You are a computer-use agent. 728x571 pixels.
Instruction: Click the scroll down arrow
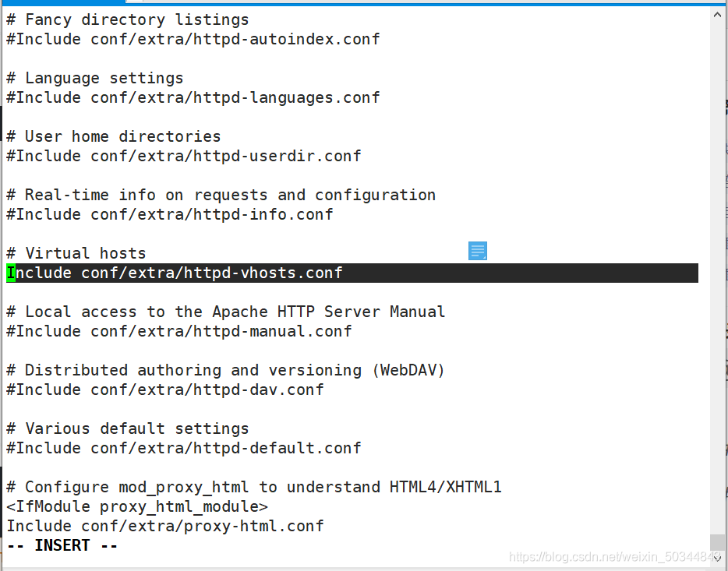pos(717,558)
